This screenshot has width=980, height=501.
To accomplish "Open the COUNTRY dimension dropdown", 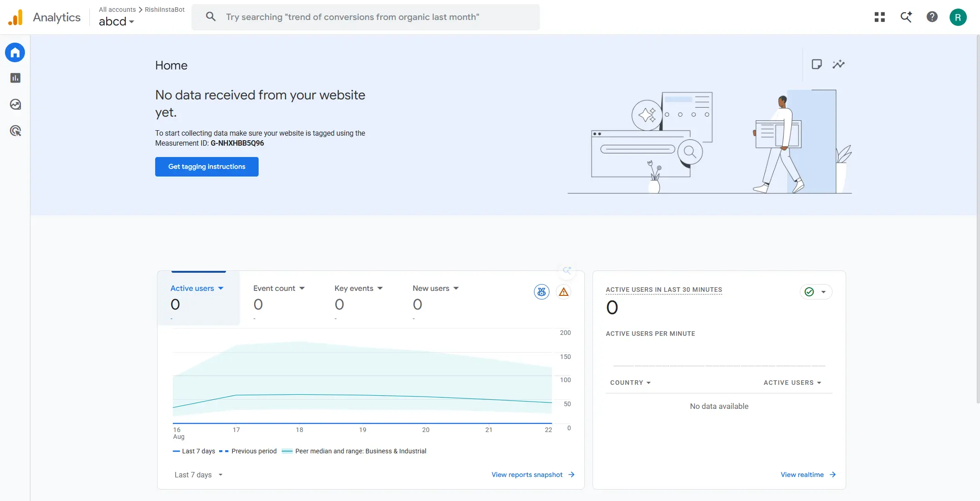I will click(631, 383).
